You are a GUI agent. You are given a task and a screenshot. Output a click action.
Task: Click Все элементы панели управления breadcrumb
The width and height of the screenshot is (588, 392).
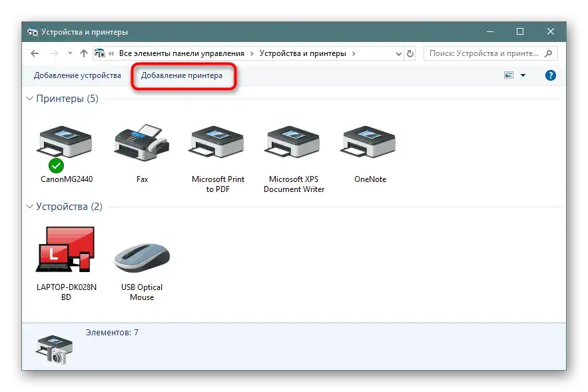pyautogui.click(x=182, y=53)
